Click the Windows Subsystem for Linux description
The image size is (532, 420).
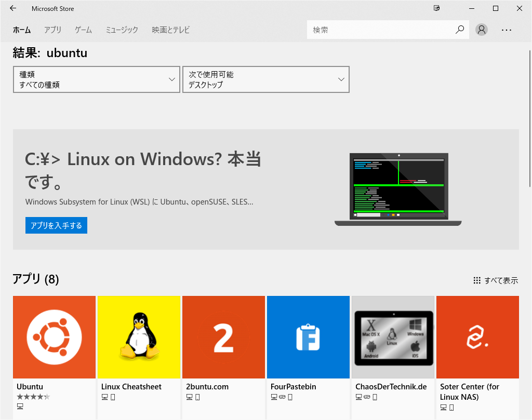click(x=139, y=202)
